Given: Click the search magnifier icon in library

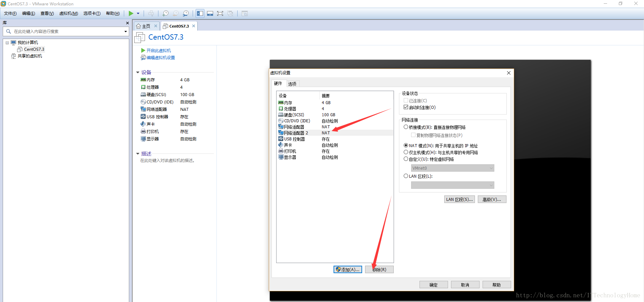Looking at the screenshot, I should 9,31.
